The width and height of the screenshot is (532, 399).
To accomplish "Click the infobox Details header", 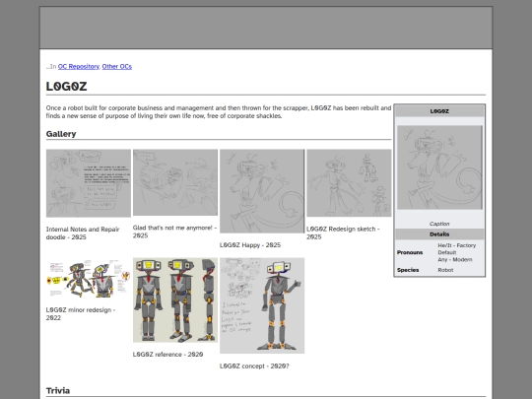I will pos(439,234).
